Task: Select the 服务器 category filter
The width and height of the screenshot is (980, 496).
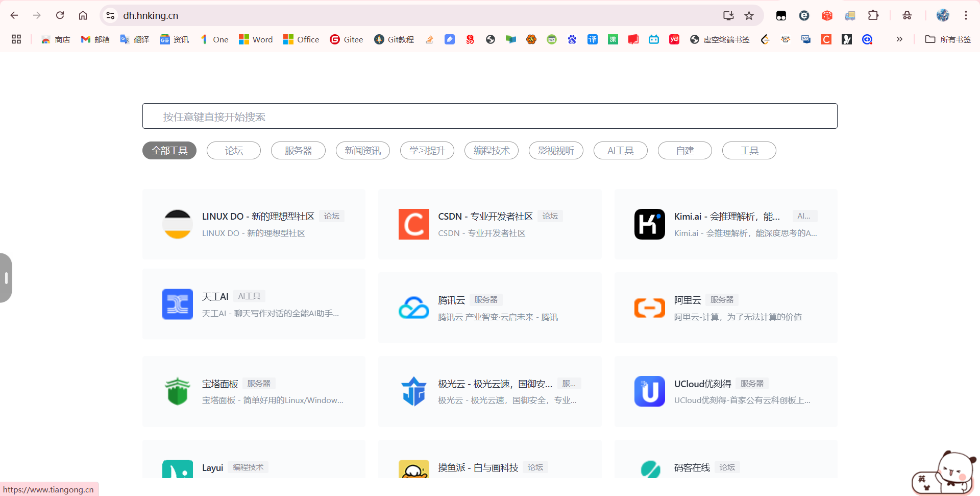Action: [x=298, y=150]
